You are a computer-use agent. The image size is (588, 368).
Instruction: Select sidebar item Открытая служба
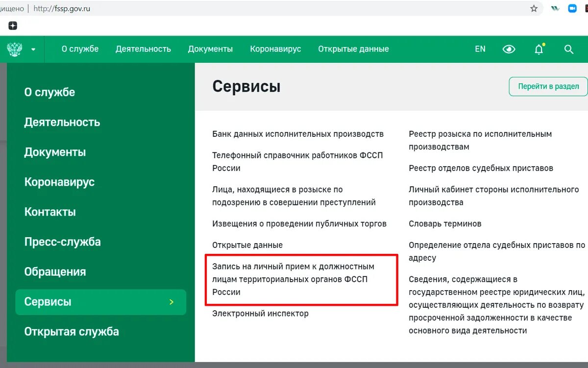pyautogui.click(x=72, y=332)
